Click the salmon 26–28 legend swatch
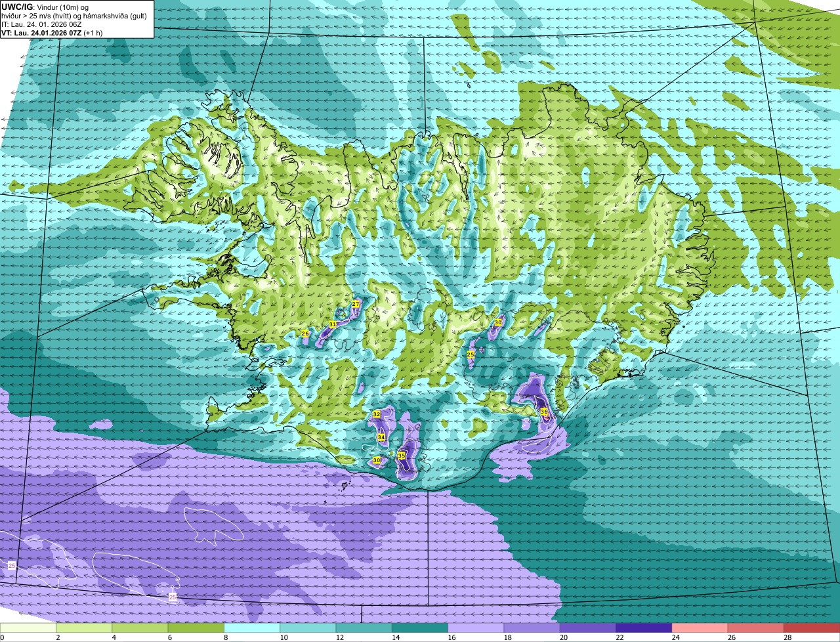The height and width of the screenshot is (642, 840). click(756, 628)
